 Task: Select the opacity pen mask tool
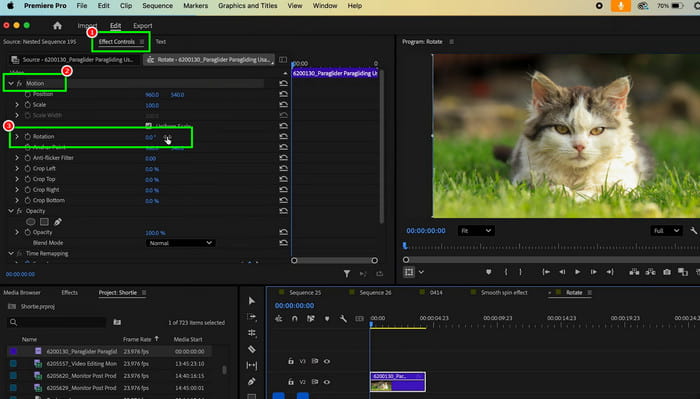pyautogui.click(x=58, y=222)
